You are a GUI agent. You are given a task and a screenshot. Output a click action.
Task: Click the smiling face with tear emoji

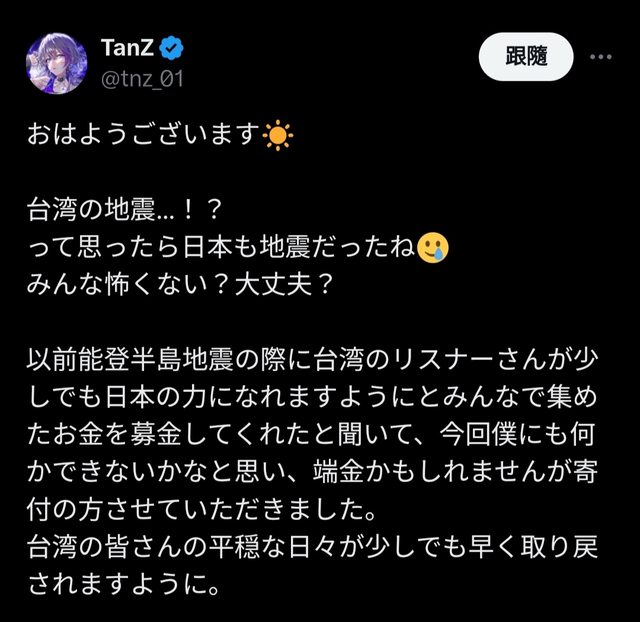(x=433, y=248)
